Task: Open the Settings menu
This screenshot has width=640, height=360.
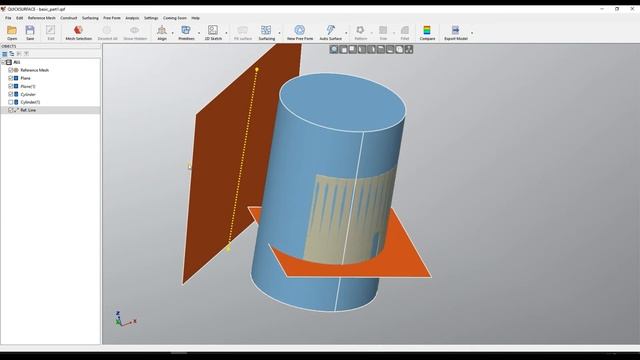Action: 151,18
